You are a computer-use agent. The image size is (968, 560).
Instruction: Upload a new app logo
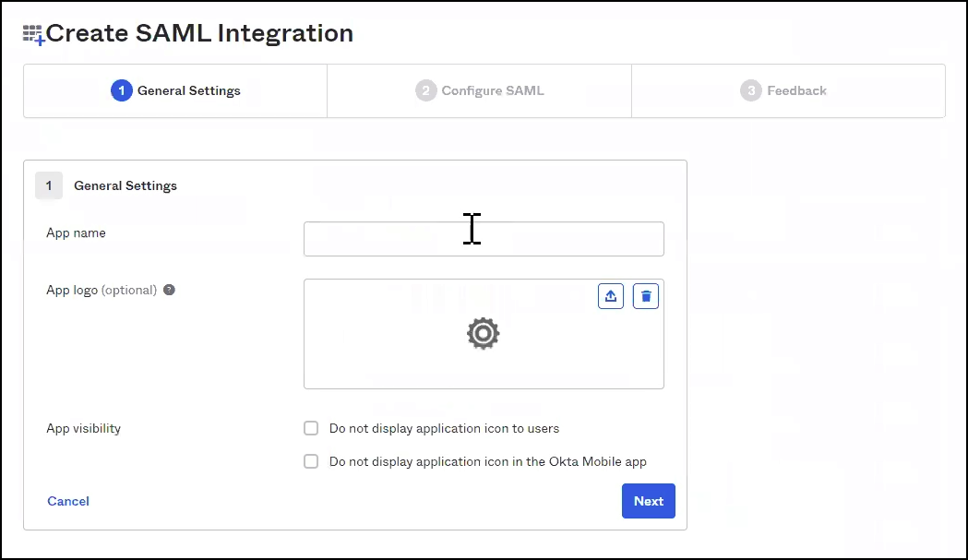pos(611,295)
